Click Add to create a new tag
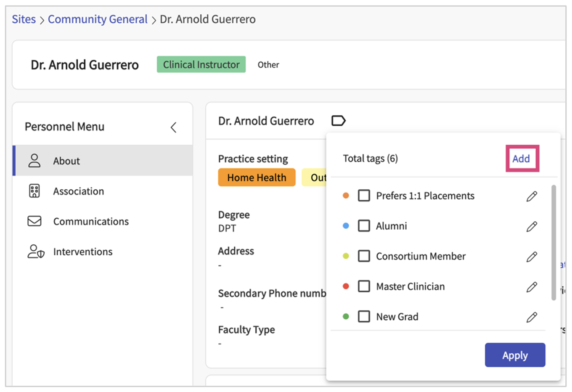This screenshot has height=392, width=572. click(x=521, y=159)
